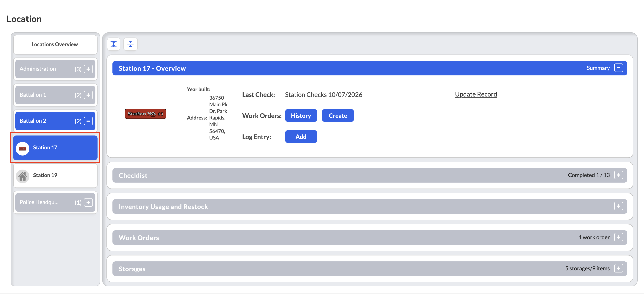Viewport: 644px width, 294px height.
Task: Collapse Battalion 2 using the minus icon
Action: (x=88, y=121)
